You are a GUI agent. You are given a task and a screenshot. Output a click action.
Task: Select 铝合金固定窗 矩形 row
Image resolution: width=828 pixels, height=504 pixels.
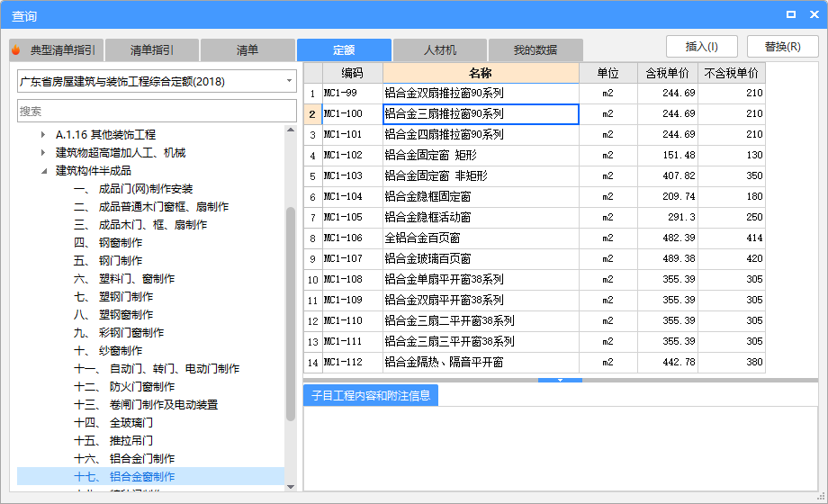pyautogui.click(x=535, y=155)
